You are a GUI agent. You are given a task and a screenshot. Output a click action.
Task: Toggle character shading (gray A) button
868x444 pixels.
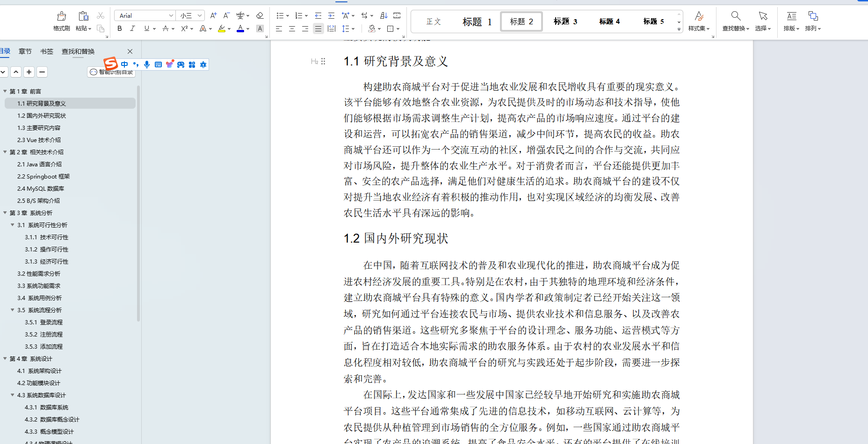pos(260,29)
